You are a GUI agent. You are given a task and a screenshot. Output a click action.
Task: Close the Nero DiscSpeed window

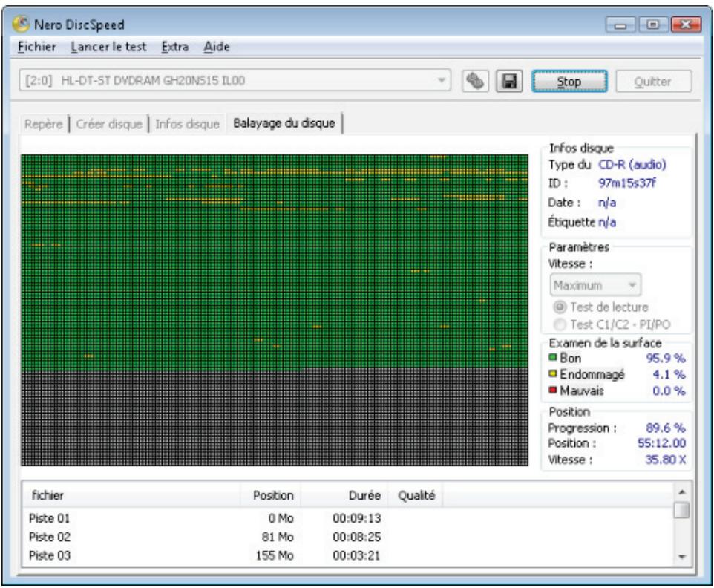coord(686,24)
